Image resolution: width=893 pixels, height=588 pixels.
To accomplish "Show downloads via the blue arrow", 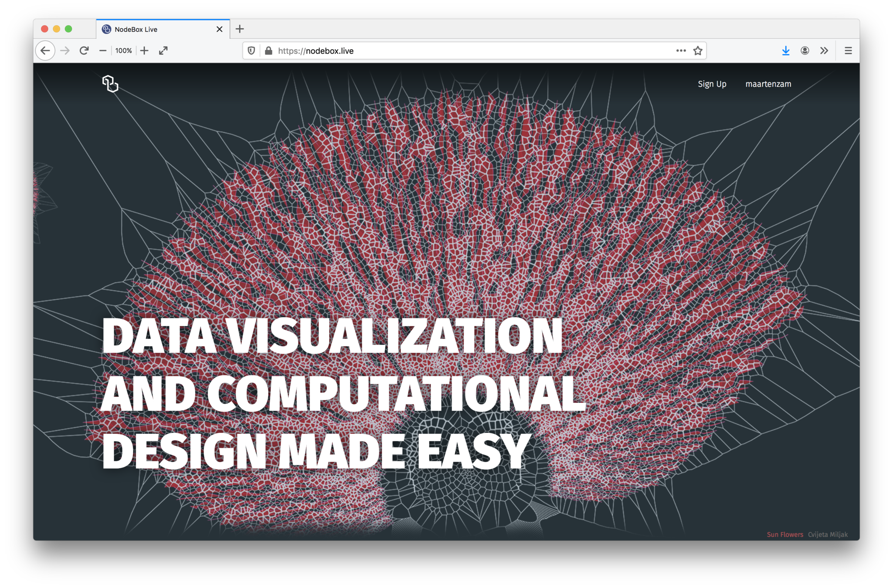I will [x=785, y=51].
